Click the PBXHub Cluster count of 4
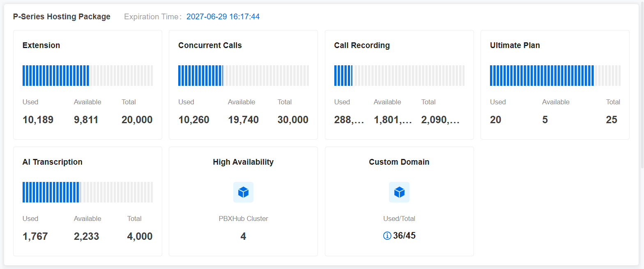The width and height of the screenshot is (644, 269). 243,237
